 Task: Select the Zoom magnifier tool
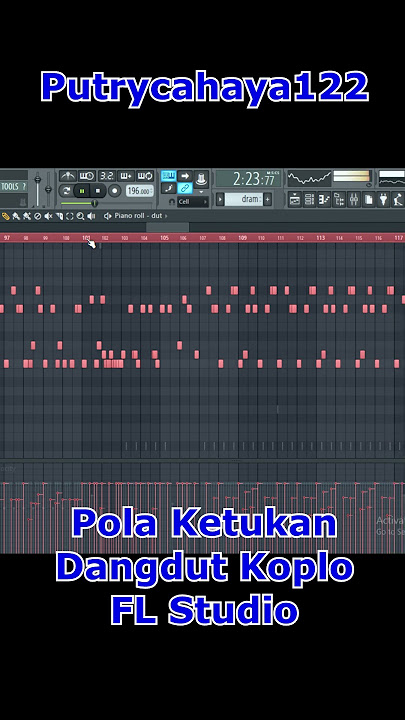click(80, 216)
